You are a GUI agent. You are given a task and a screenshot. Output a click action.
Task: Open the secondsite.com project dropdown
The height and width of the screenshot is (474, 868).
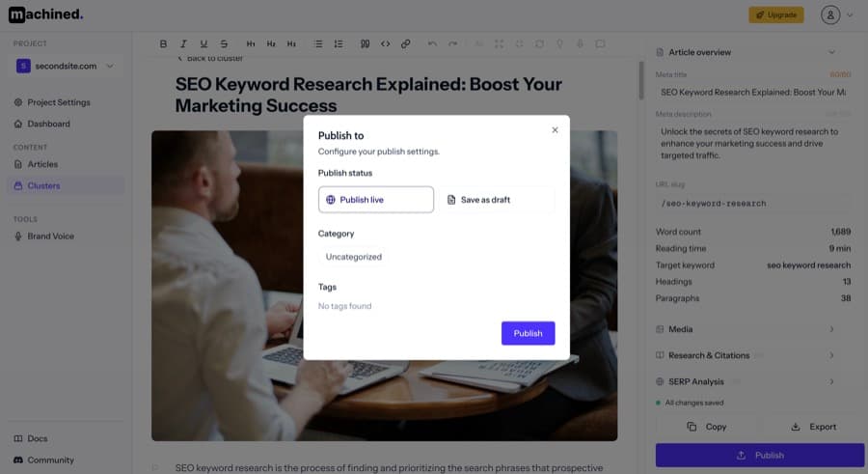[67, 66]
